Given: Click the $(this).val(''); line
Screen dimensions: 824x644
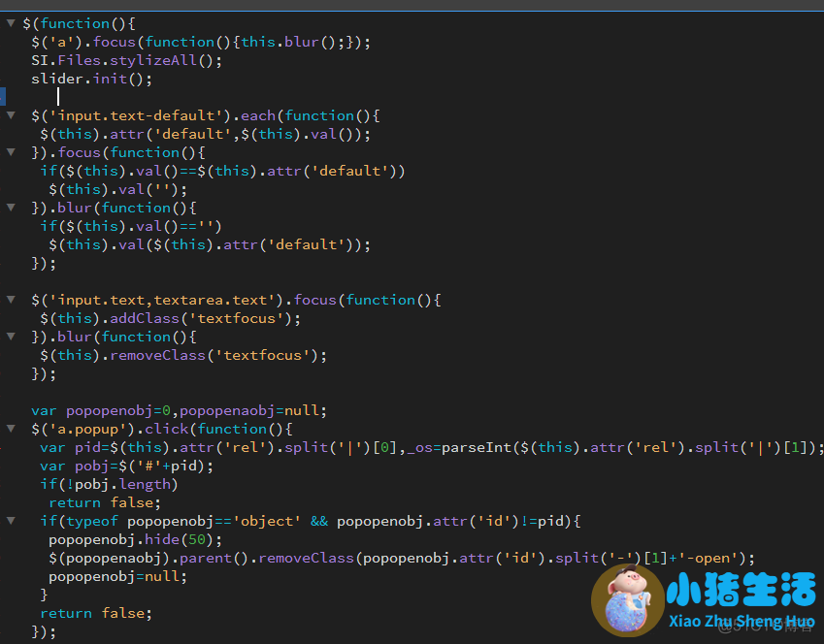Looking at the screenshot, I should [x=117, y=189].
